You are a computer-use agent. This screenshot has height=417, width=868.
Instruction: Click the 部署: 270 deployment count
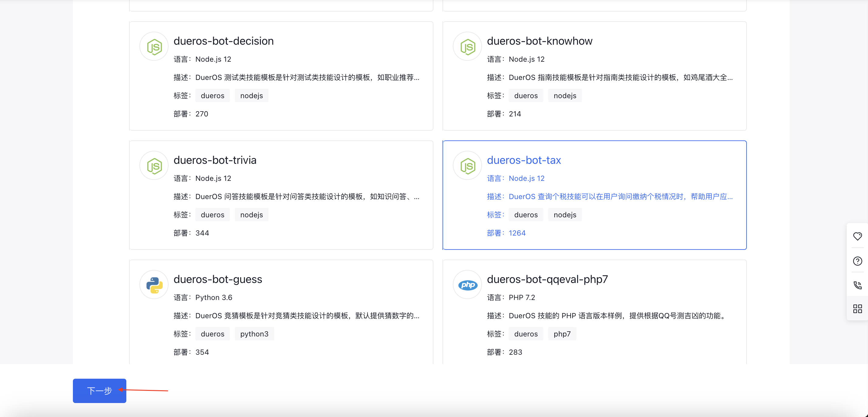tap(191, 114)
